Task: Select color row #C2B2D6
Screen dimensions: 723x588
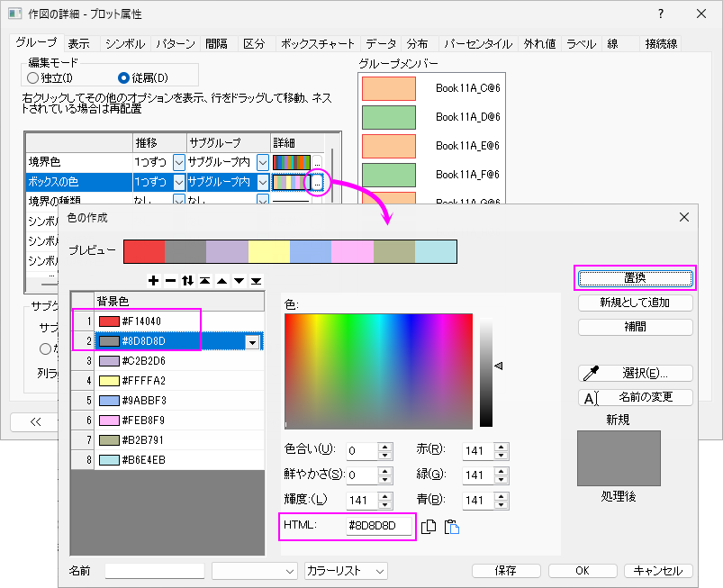Action: (x=179, y=361)
